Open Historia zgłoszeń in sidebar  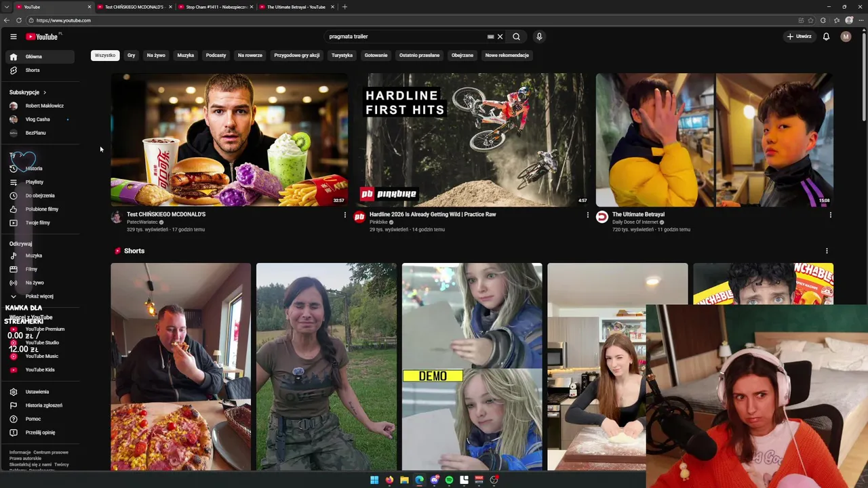pyautogui.click(x=41, y=405)
